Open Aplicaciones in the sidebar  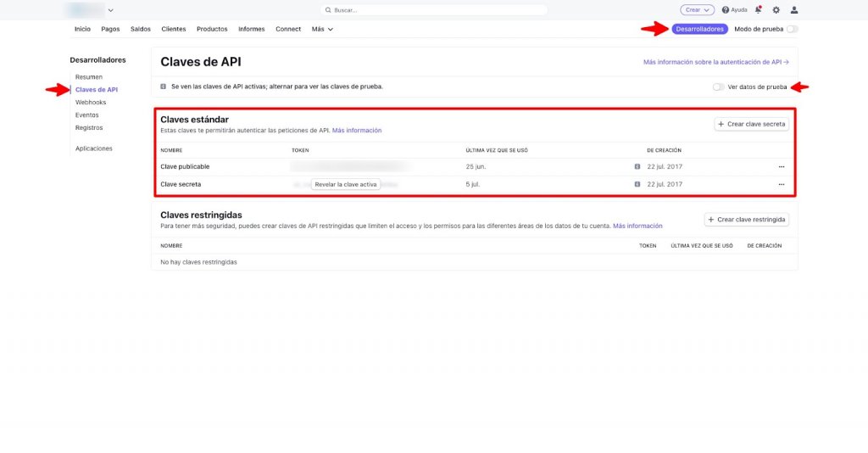click(93, 148)
